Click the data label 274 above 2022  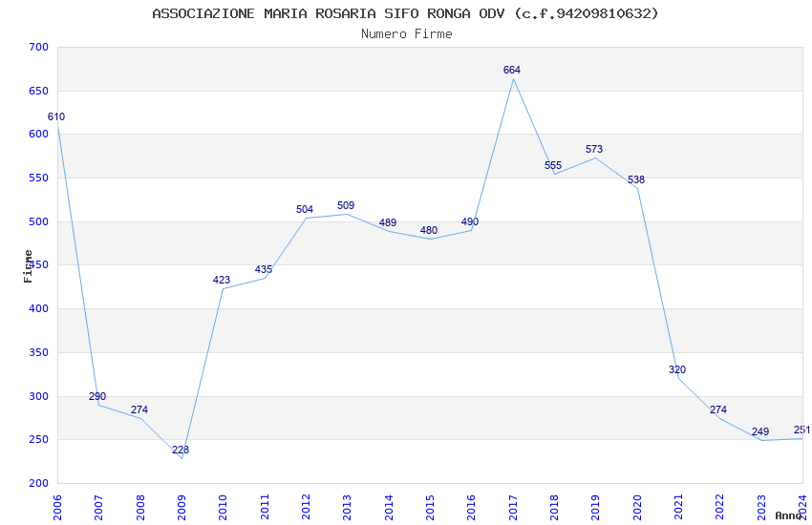pyautogui.click(x=718, y=409)
